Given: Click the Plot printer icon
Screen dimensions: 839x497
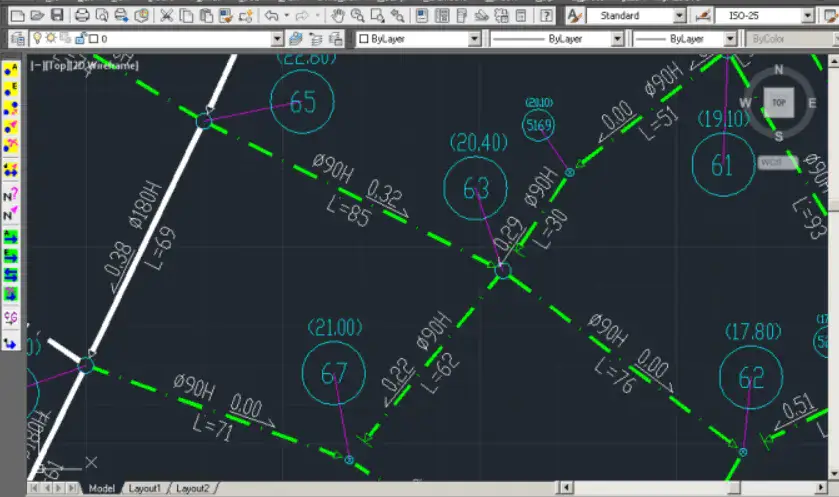Looking at the screenshot, I should pos(82,16).
